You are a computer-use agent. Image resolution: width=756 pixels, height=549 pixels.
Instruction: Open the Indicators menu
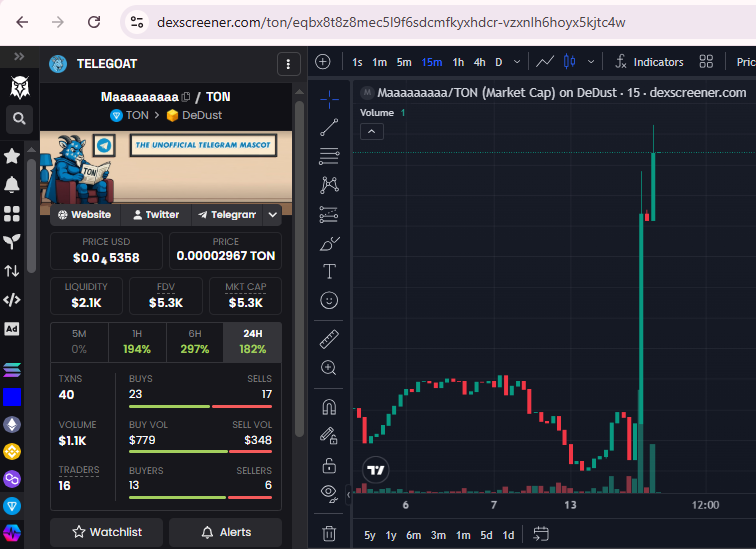point(649,62)
